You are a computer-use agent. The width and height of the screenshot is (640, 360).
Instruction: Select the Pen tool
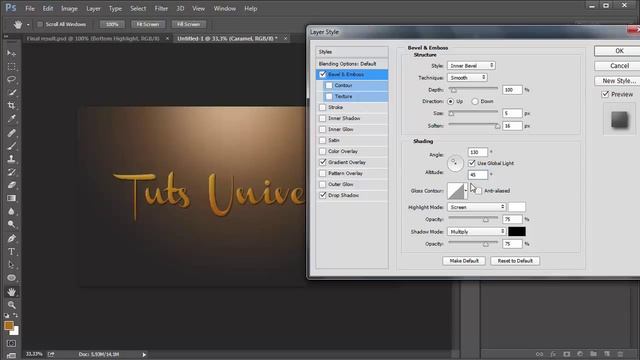point(11,238)
